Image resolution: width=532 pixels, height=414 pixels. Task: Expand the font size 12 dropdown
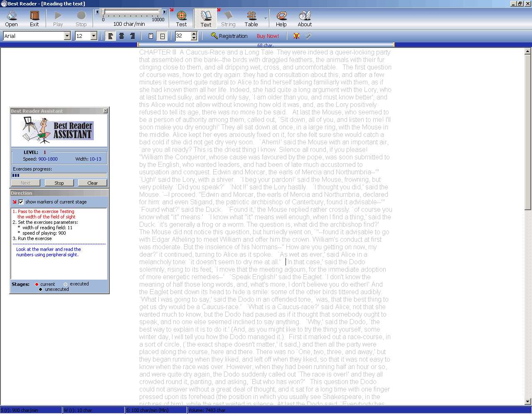click(93, 36)
